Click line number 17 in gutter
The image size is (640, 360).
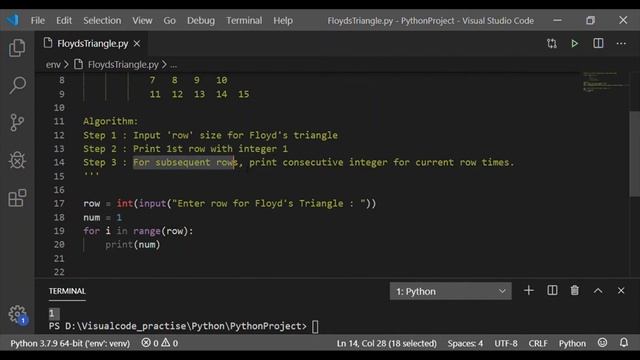(x=59, y=203)
